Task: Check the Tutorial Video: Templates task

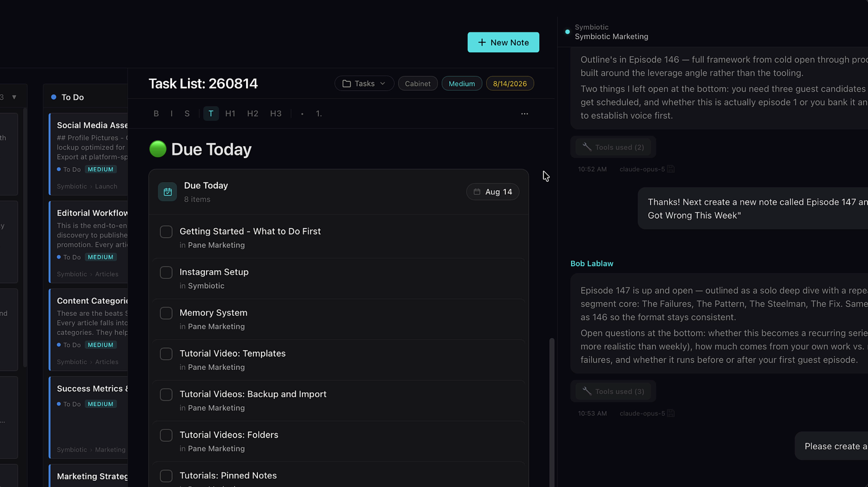Action: (x=166, y=354)
